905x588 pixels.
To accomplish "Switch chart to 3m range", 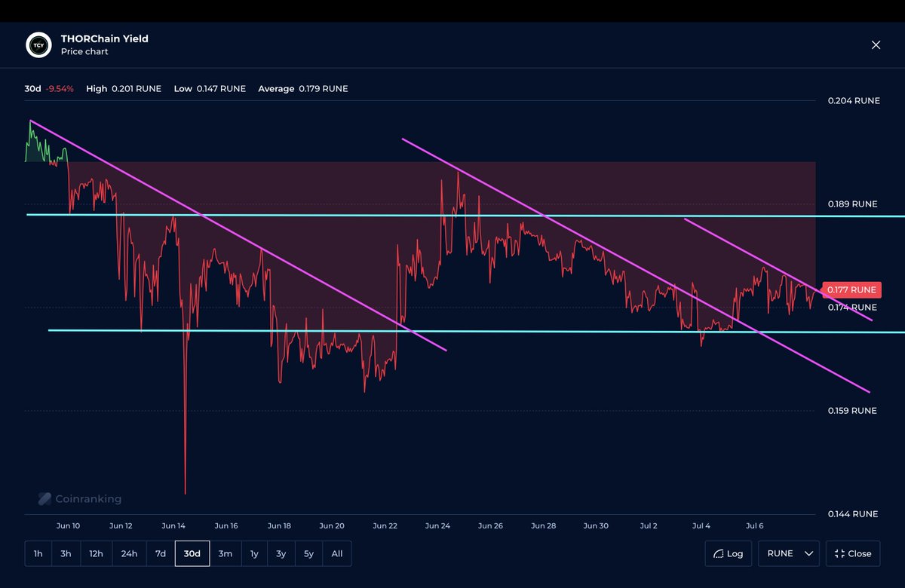I will [225, 553].
